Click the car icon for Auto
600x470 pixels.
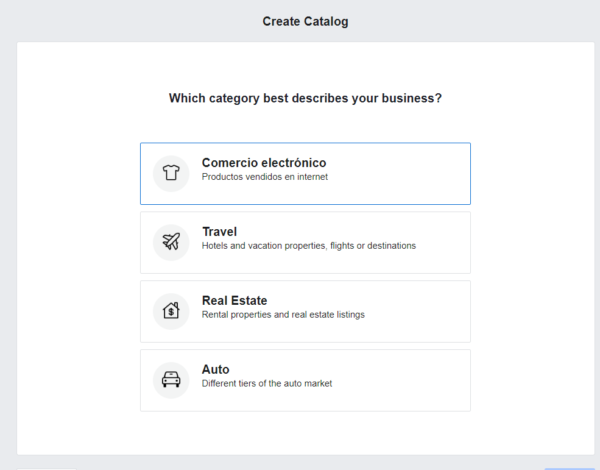(x=171, y=379)
